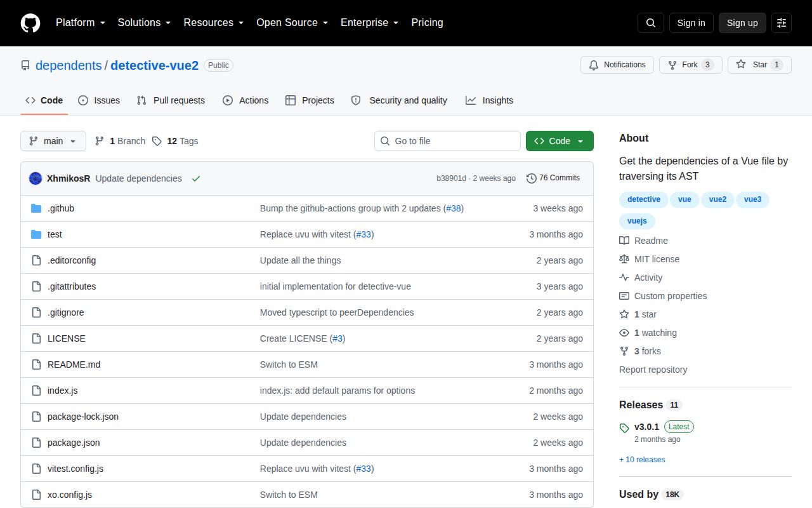Click the .editorconfig file icon
The height and width of the screenshot is (508, 812).
(x=36, y=260)
